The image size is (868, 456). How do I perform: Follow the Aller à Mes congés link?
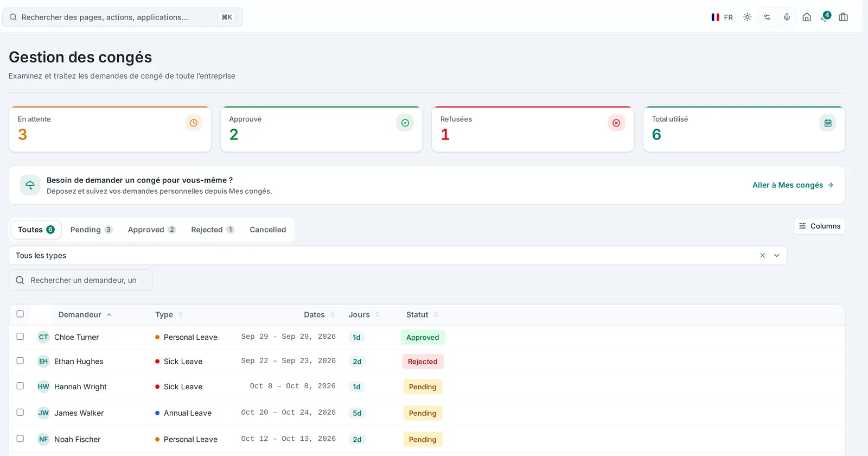[793, 185]
